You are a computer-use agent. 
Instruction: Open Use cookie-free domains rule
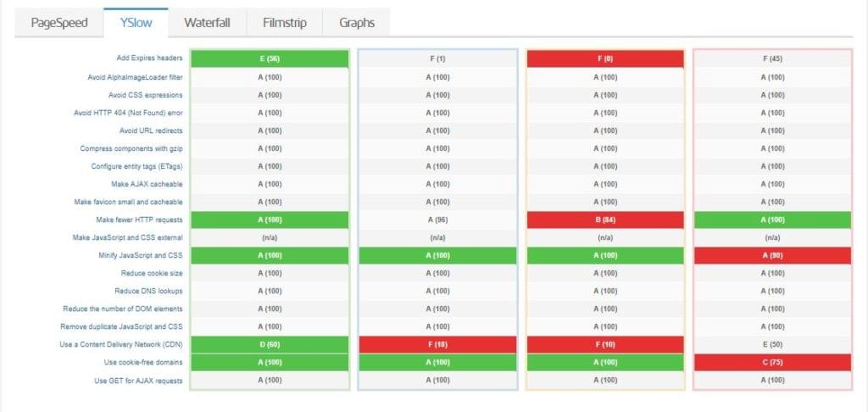coord(143,362)
